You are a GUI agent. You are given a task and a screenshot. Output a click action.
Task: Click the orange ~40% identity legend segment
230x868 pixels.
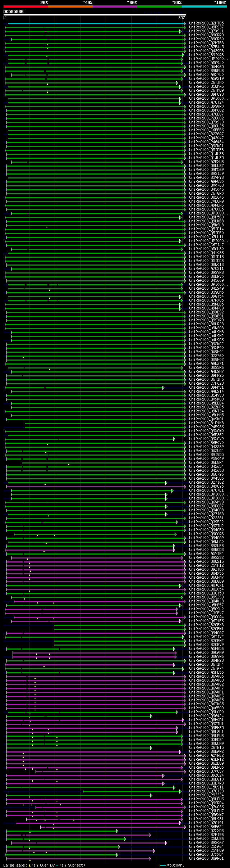70,6
